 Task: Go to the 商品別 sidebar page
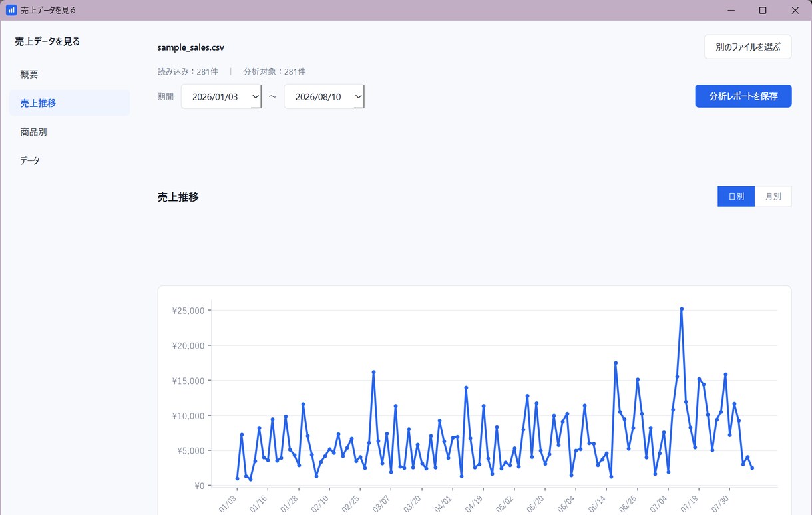click(70, 132)
